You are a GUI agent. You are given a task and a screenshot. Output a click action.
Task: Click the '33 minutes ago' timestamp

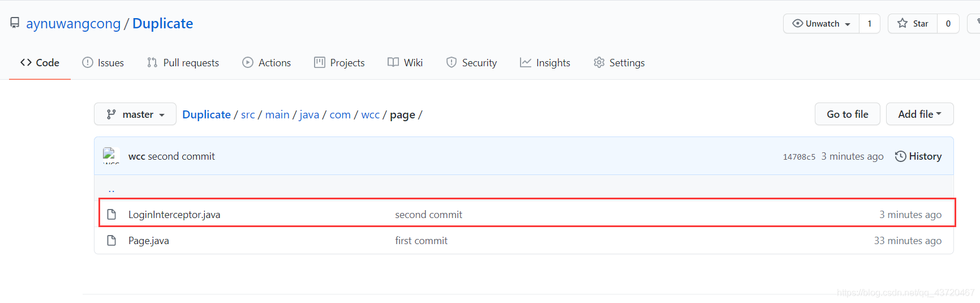(x=908, y=241)
